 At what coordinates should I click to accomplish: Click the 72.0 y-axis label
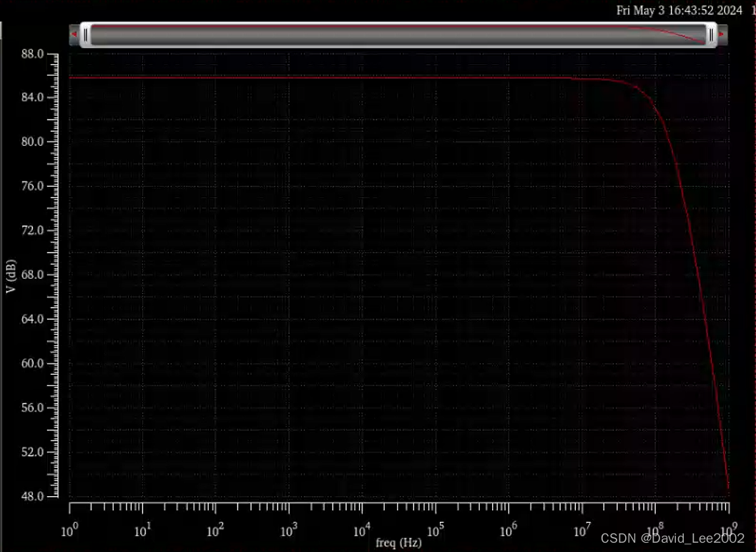32,230
